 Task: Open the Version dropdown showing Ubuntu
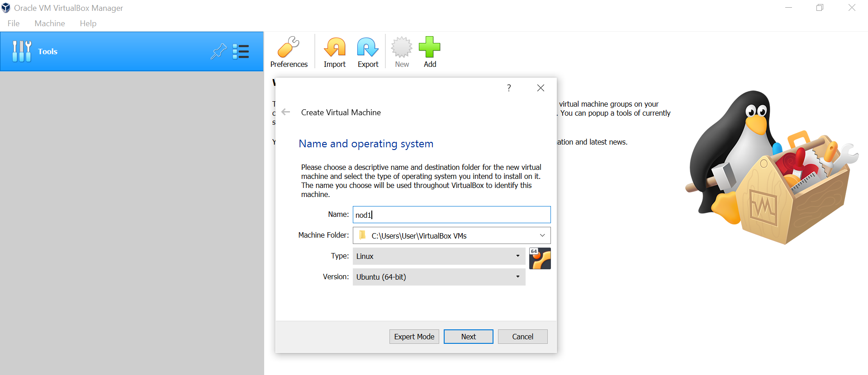[439, 277]
